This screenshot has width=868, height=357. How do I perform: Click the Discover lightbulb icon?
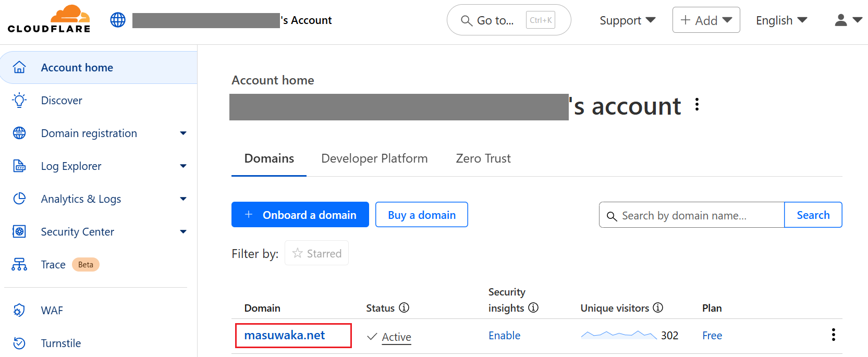coord(19,100)
